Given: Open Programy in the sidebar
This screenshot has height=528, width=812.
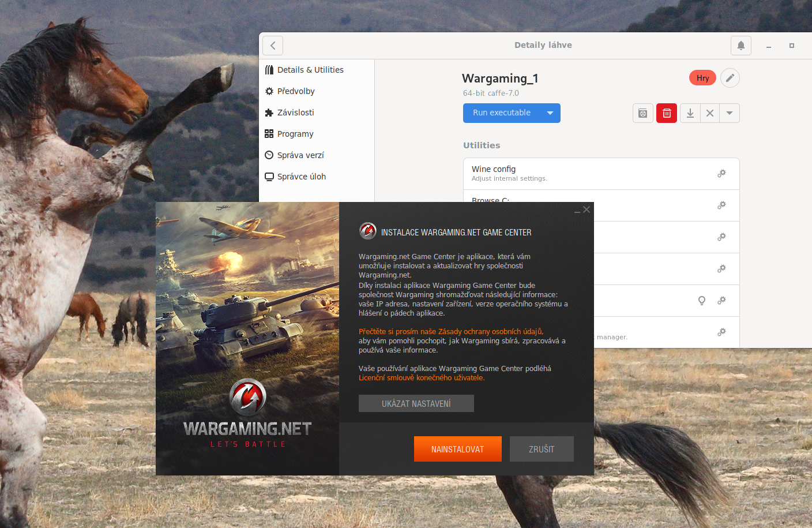Looking at the screenshot, I should [317, 134].
